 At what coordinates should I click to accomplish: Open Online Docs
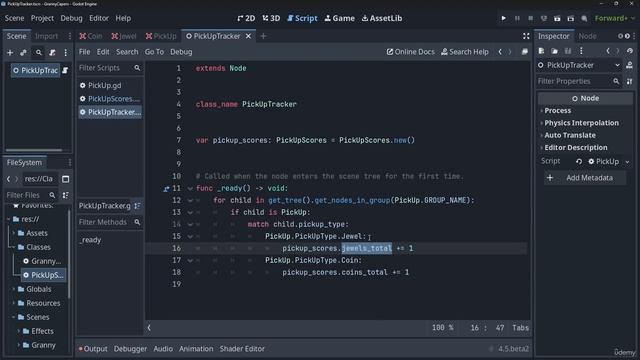[411, 52]
